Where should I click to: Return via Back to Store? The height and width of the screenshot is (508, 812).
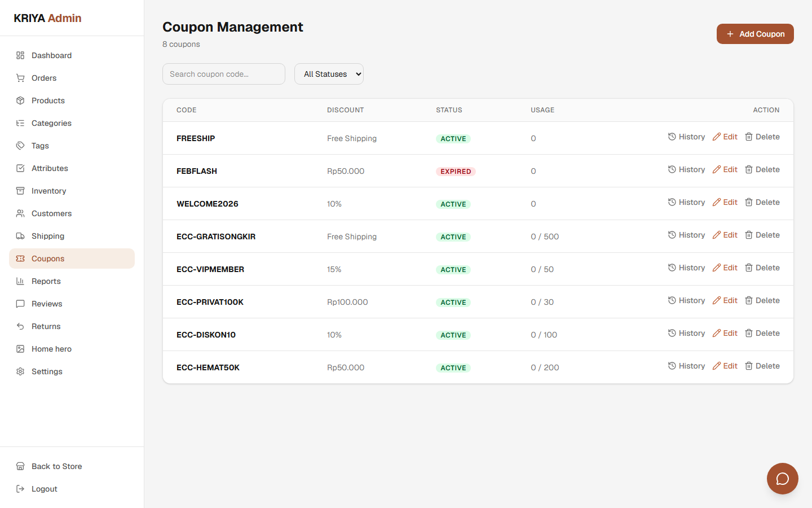click(72, 466)
